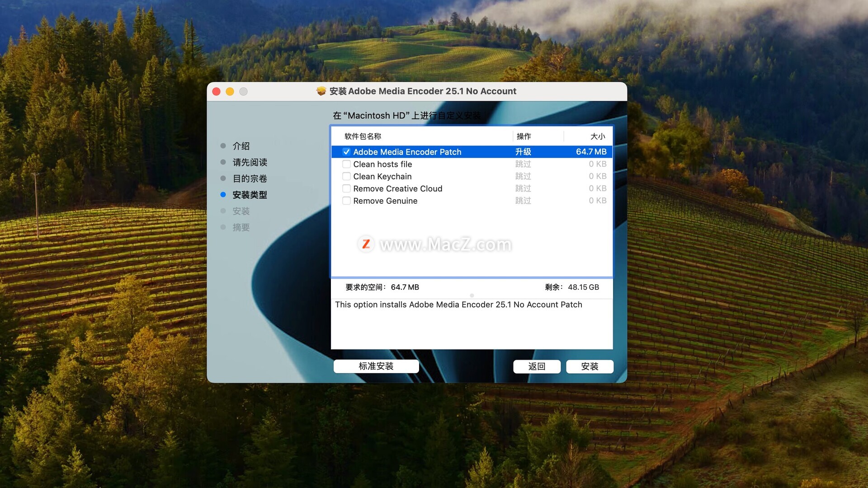Click the description text about No Account Patch

coord(458,305)
